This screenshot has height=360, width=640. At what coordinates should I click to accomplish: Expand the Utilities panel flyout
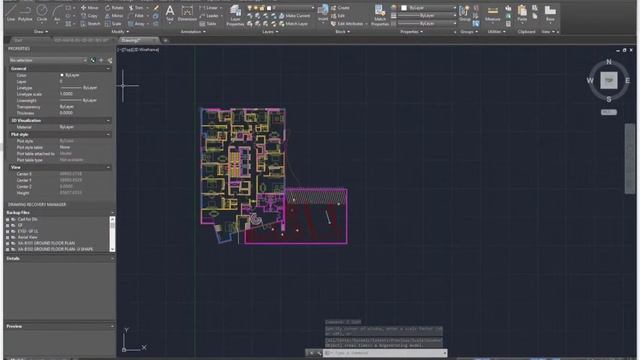click(x=496, y=31)
